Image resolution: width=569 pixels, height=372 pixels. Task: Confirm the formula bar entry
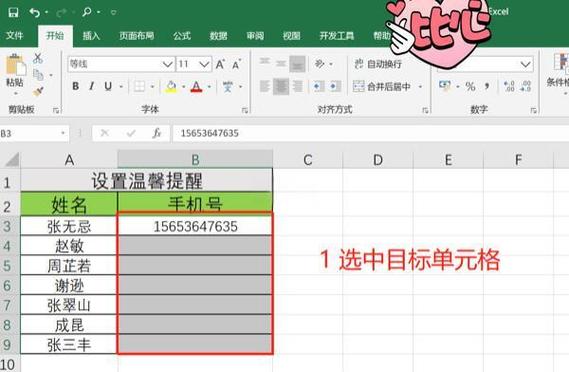click(131, 134)
